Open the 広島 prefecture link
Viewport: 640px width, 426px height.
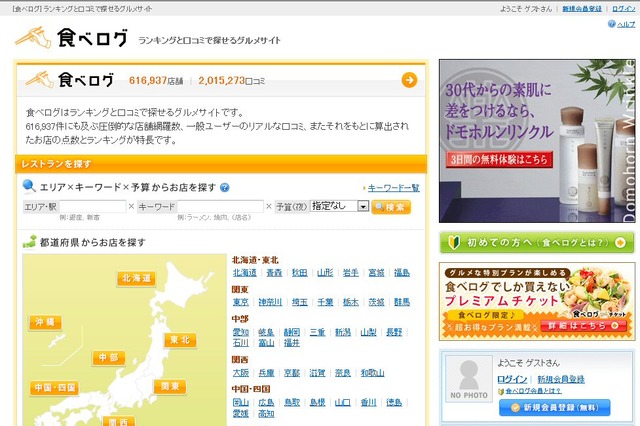266,402
